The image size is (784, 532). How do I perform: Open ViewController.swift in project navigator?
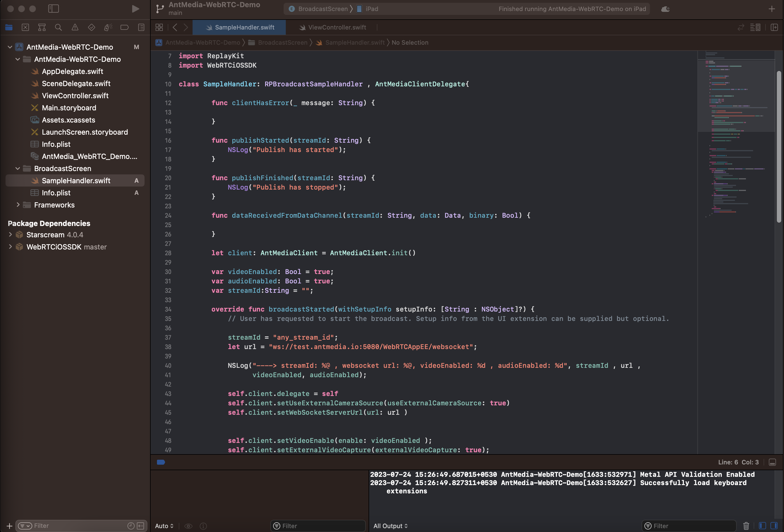[75, 95]
